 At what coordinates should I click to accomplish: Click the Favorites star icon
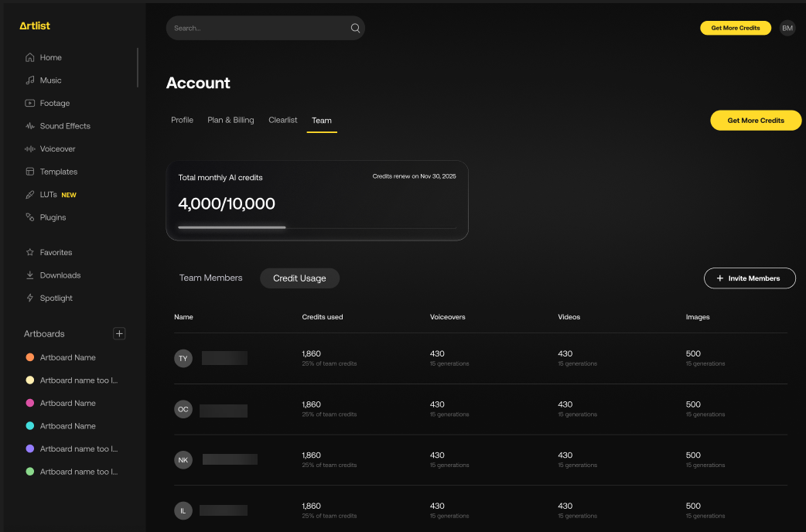(x=30, y=252)
